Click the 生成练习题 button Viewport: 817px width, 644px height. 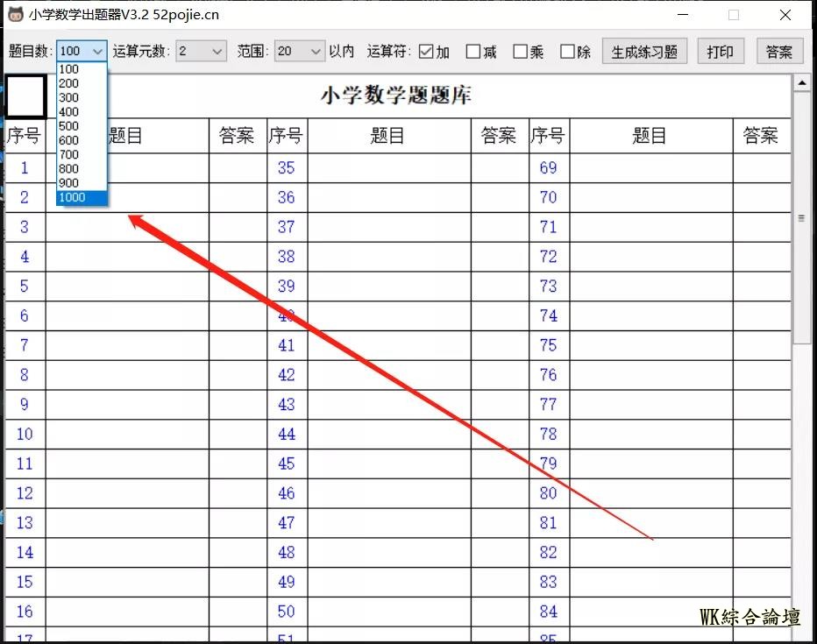[644, 52]
